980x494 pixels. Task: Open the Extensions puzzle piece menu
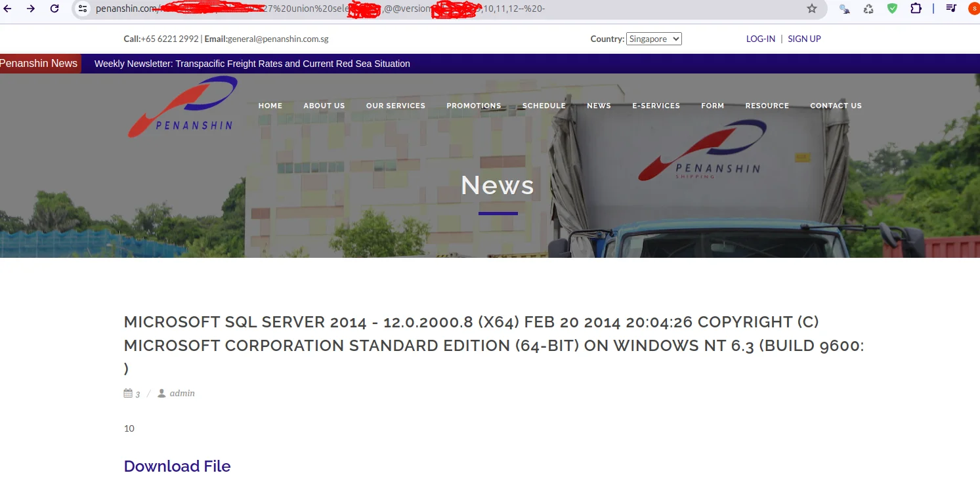(x=916, y=9)
